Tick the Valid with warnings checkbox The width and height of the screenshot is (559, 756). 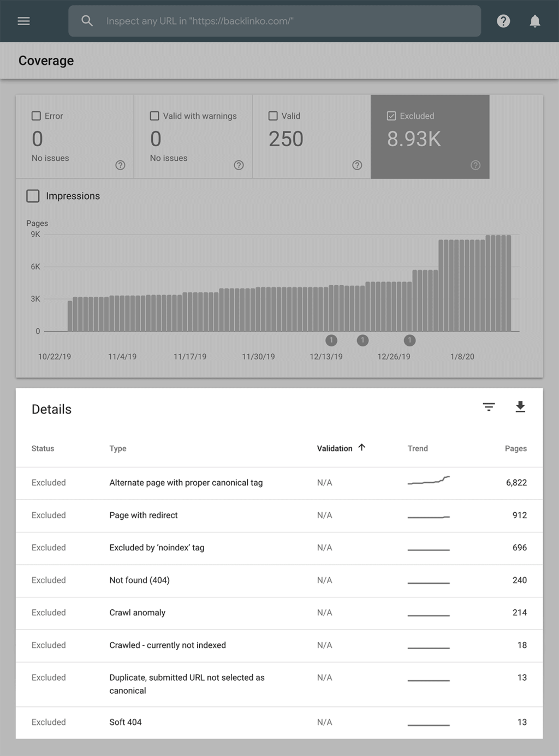coord(154,116)
